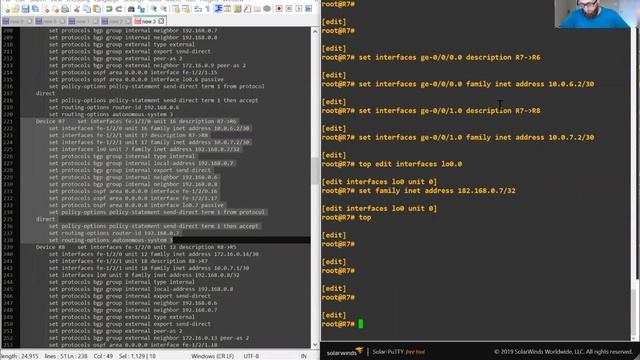640x360 pixels.
Task: Click the macro Playback icon
Action: (x=299, y=9)
